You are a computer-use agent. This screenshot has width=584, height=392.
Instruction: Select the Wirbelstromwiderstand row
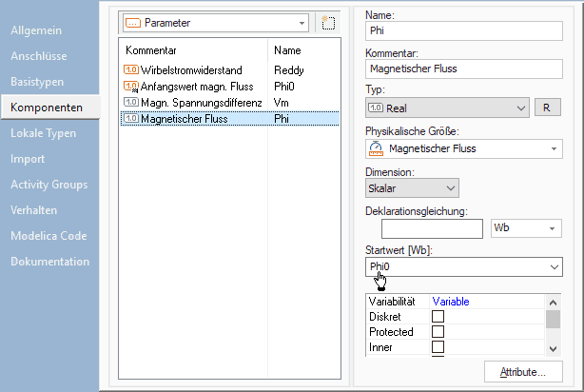pos(230,70)
